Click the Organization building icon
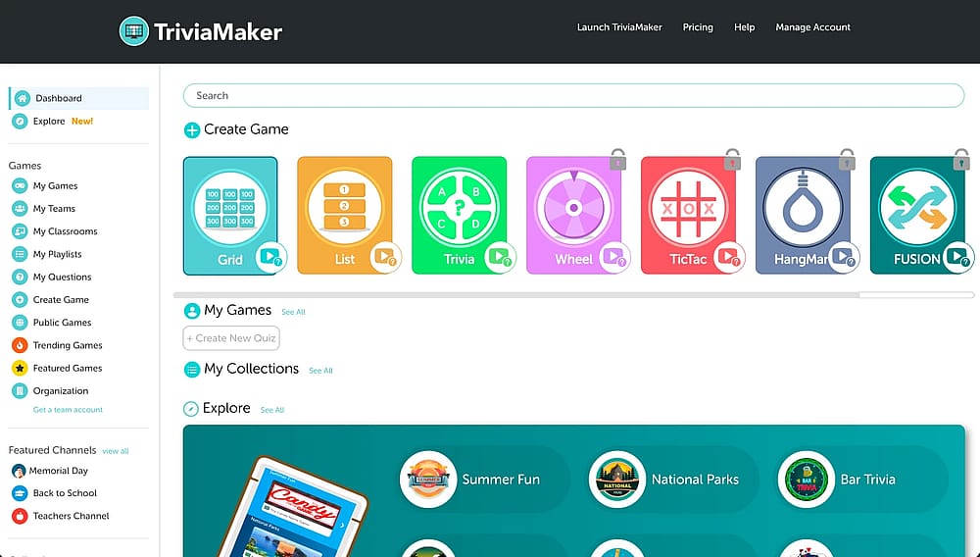Image resolution: width=980 pixels, height=557 pixels. click(20, 391)
